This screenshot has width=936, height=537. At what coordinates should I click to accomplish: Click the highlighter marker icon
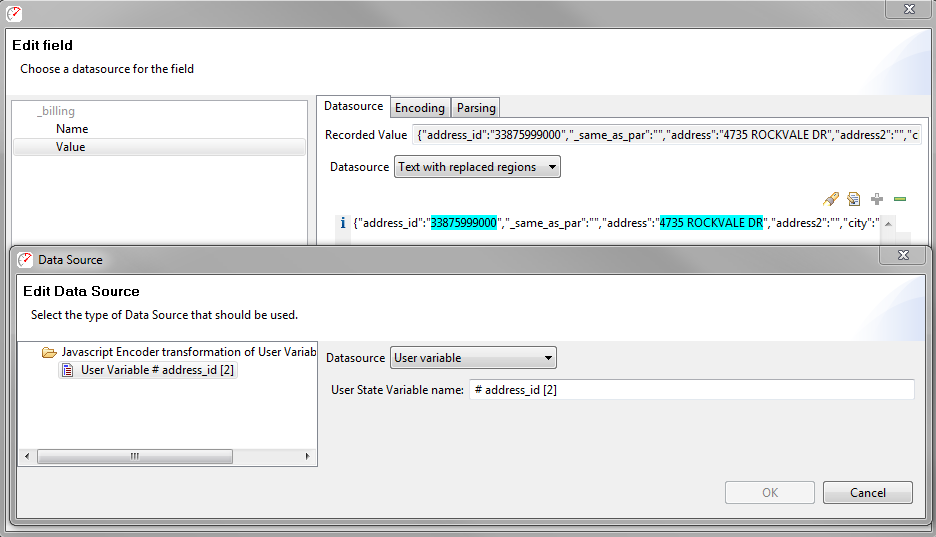(830, 199)
